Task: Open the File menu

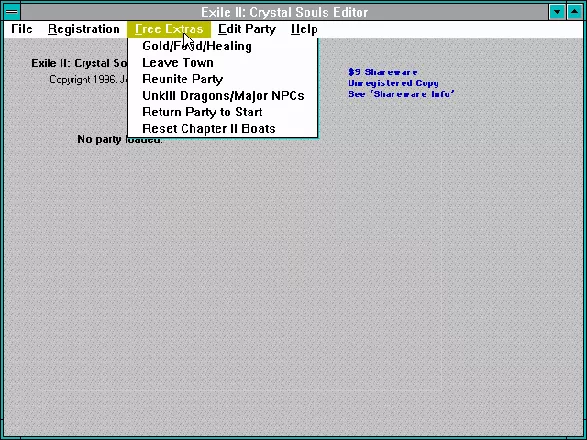Action: point(22,29)
